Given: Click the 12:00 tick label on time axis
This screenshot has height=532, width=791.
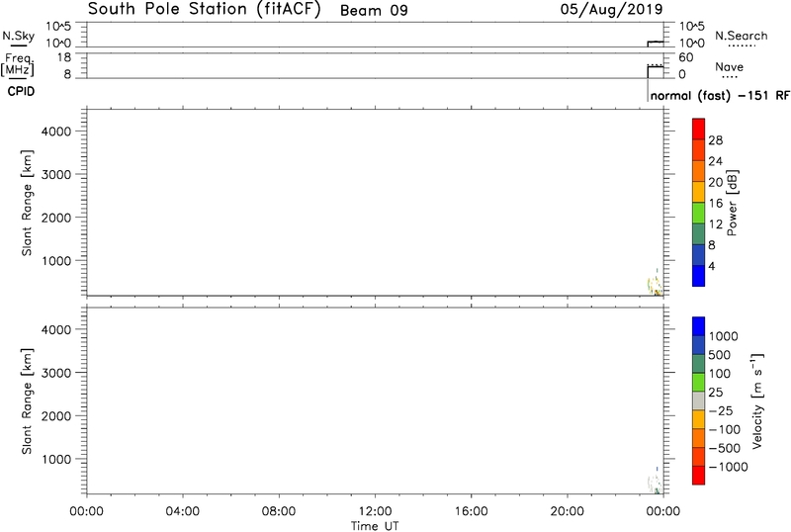Looking at the screenshot, I should pyautogui.click(x=375, y=511).
